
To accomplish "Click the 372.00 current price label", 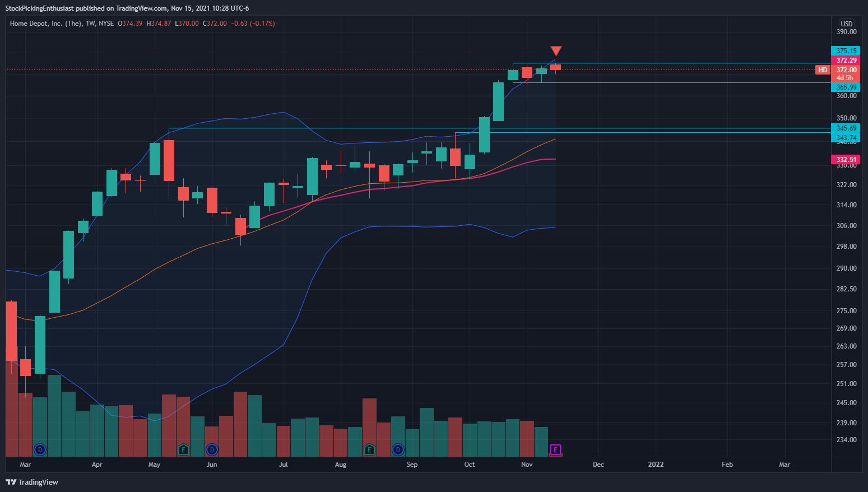I will pos(846,70).
